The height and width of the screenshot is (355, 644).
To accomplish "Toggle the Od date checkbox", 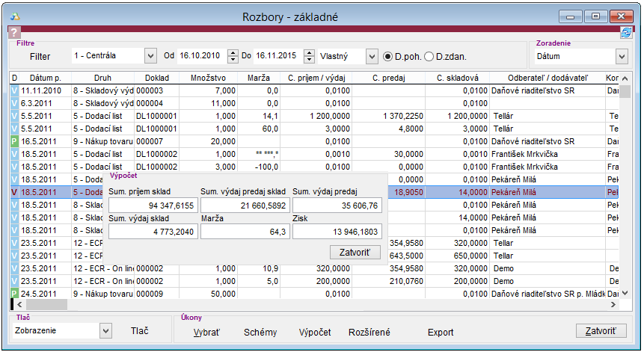I will pos(170,56).
